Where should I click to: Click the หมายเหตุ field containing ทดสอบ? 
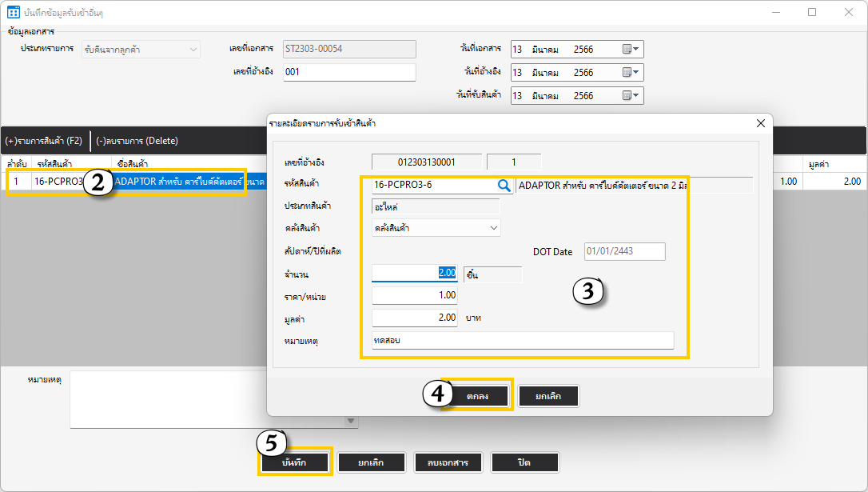[x=523, y=341]
